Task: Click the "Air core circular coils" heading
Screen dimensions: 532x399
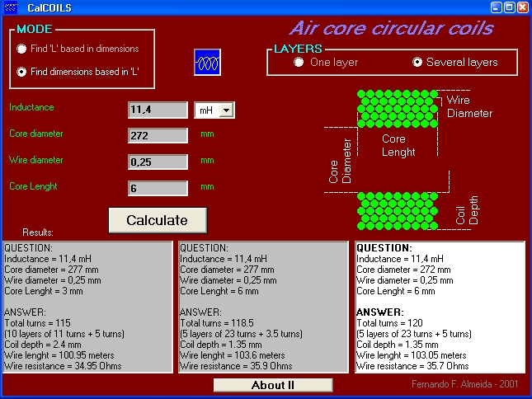Action: 392,28
